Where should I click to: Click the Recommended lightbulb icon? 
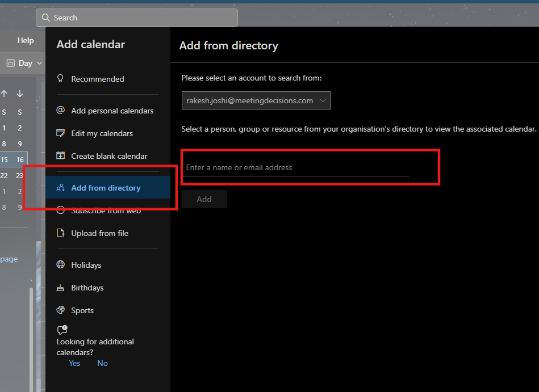[61, 79]
